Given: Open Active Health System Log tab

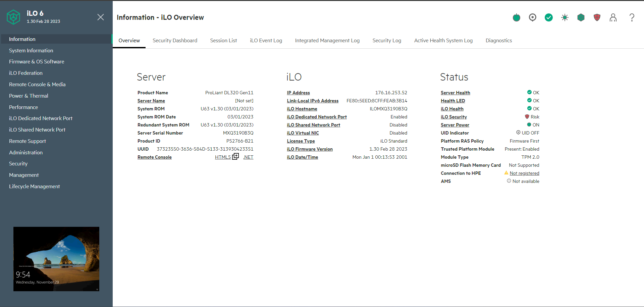Looking at the screenshot, I should pos(443,41).
